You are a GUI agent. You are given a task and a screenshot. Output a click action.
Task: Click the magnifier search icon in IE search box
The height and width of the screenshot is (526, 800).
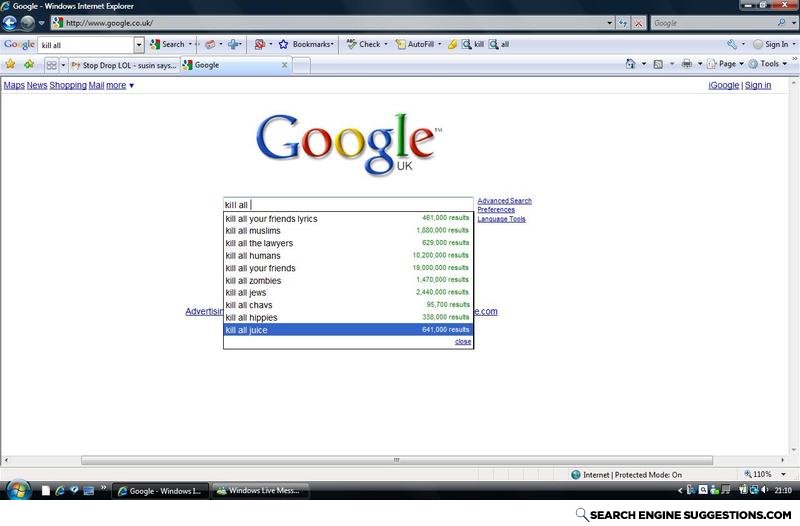point(781,23)
